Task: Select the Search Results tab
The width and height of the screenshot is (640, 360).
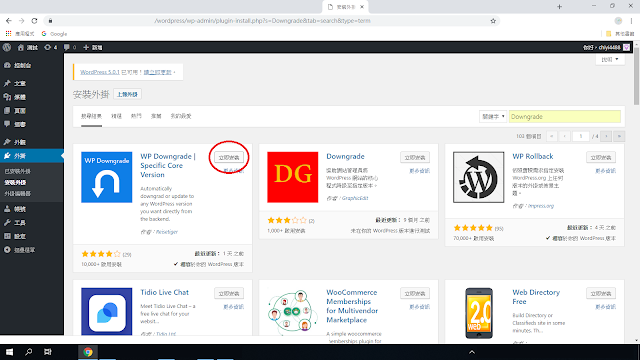Action: [91, 116]
